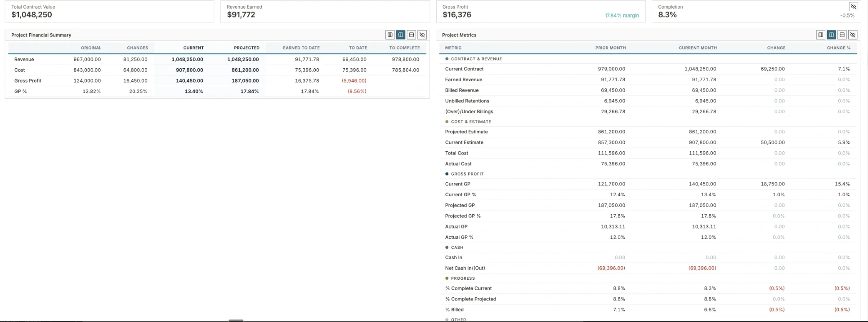Screen dimensions: 868x322
Task: Click the CURRENT MONTH column header
Action: point(698,48)
